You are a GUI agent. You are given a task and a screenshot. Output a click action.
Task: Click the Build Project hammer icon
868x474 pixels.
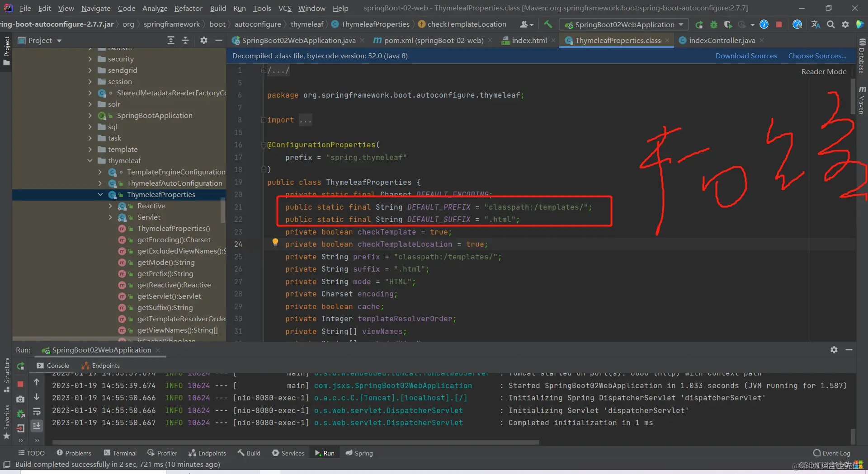(548, 24)
